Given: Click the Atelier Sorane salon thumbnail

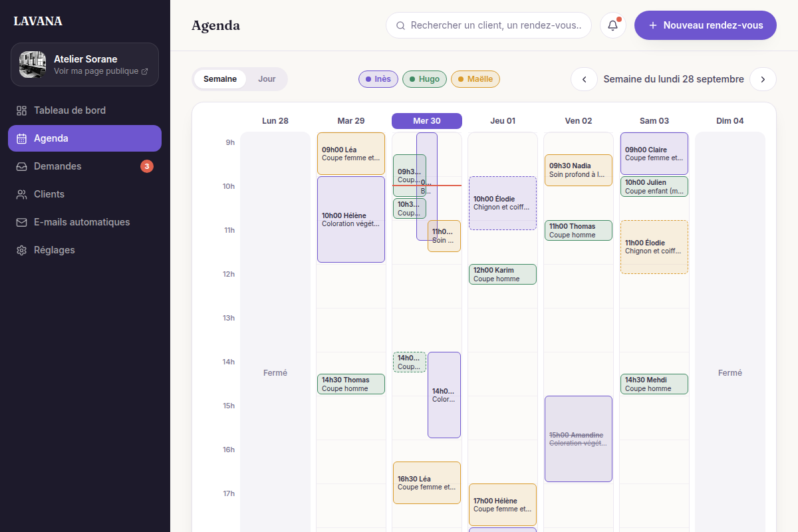Looking at the screenshot, I should point(33,65).
